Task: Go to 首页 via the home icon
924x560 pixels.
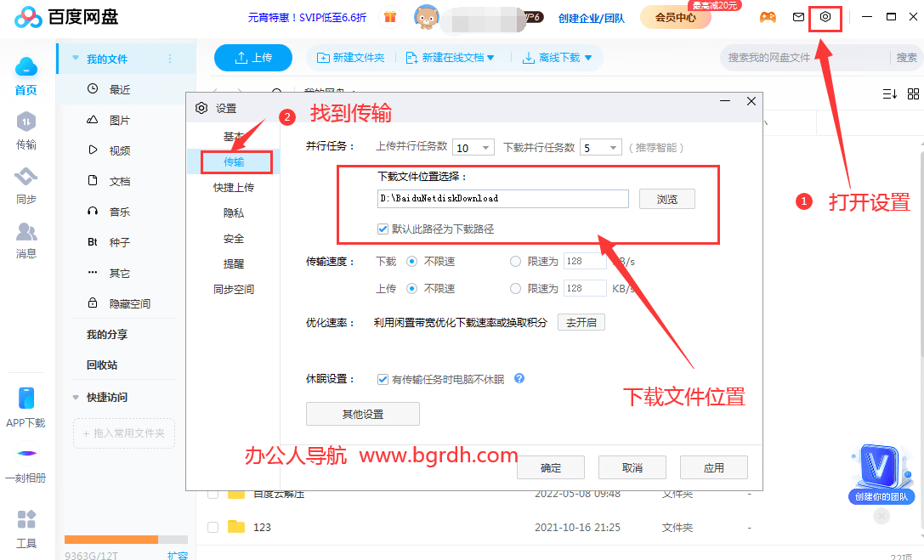Action: pos(25,76)
